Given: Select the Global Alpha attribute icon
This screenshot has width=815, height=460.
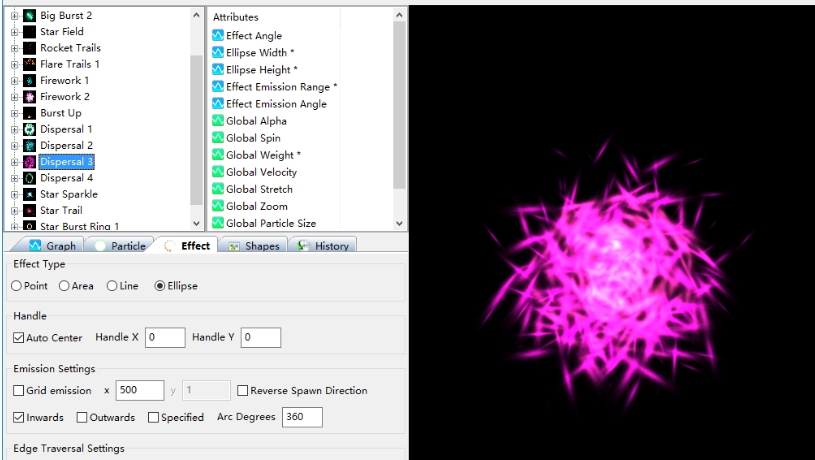Looking at the screenshot, I should click(218, 121).
